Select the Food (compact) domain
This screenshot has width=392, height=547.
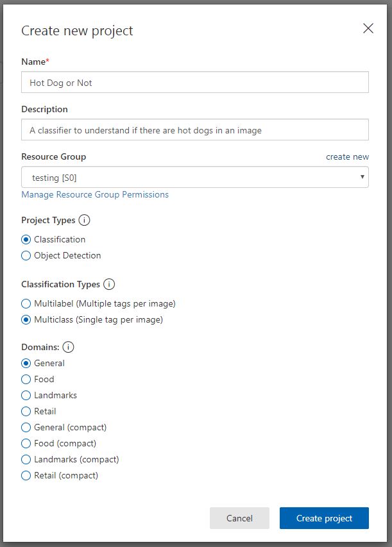(x=26, y=443)
